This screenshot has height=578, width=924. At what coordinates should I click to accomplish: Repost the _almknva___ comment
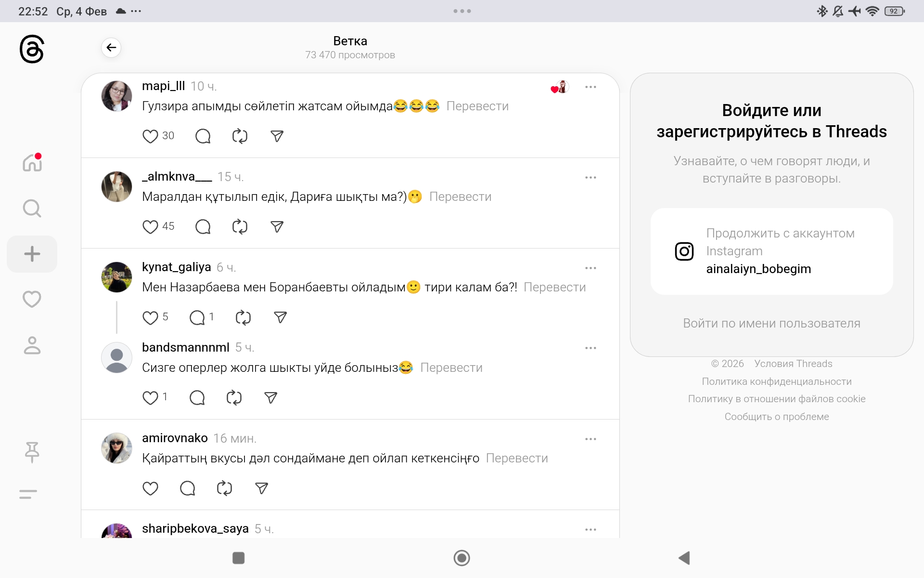pos(240,227)
